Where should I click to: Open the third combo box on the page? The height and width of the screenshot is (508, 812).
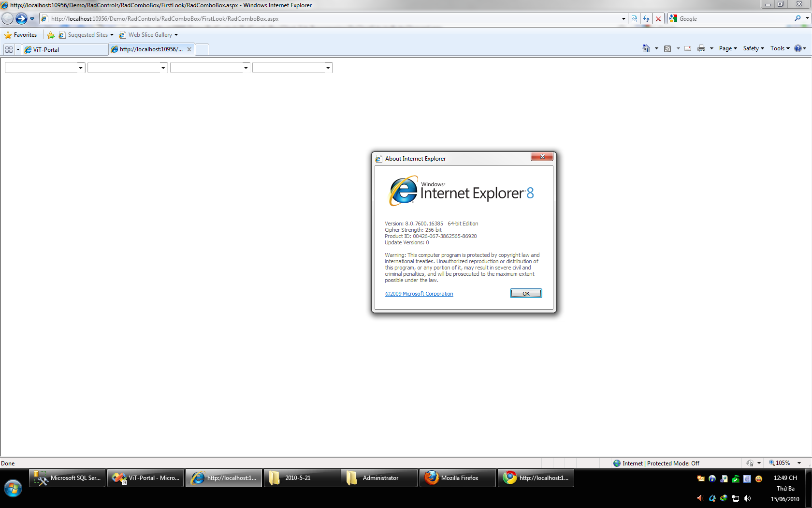tap(210, 68)
